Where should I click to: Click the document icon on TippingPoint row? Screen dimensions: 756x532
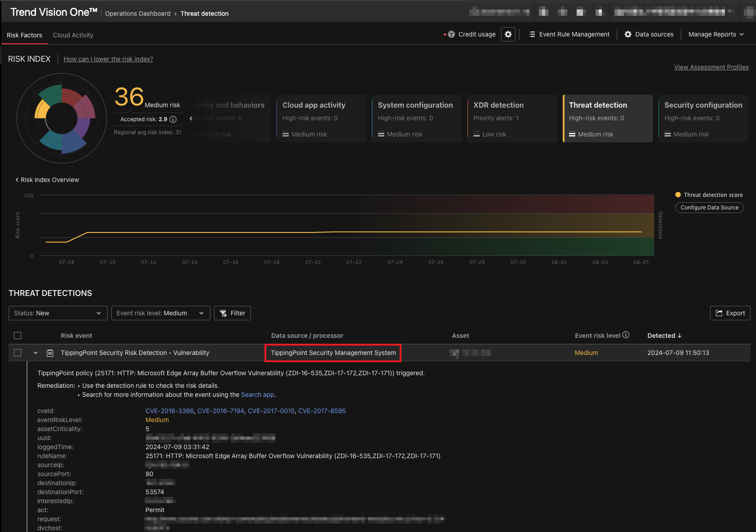coord(50,353)
